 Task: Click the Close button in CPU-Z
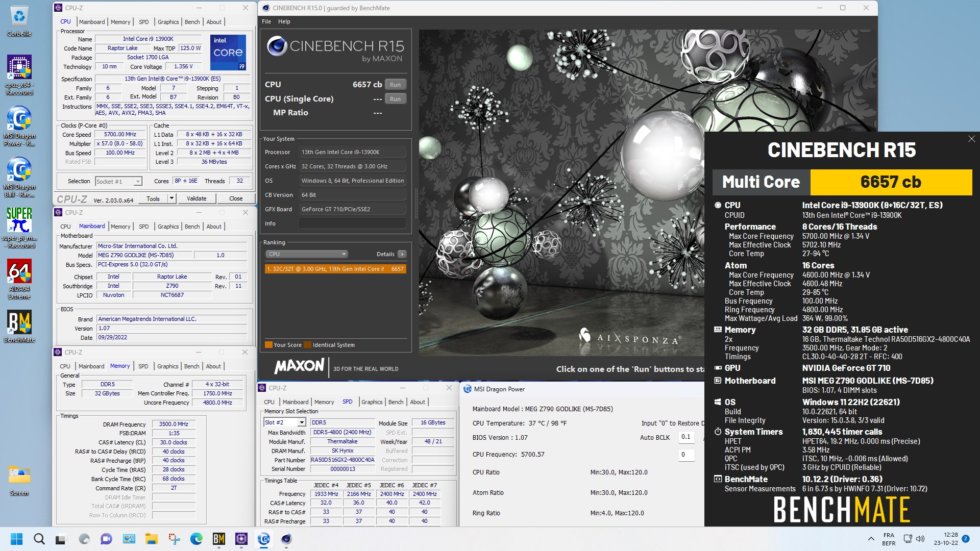[x=236, y=198]
